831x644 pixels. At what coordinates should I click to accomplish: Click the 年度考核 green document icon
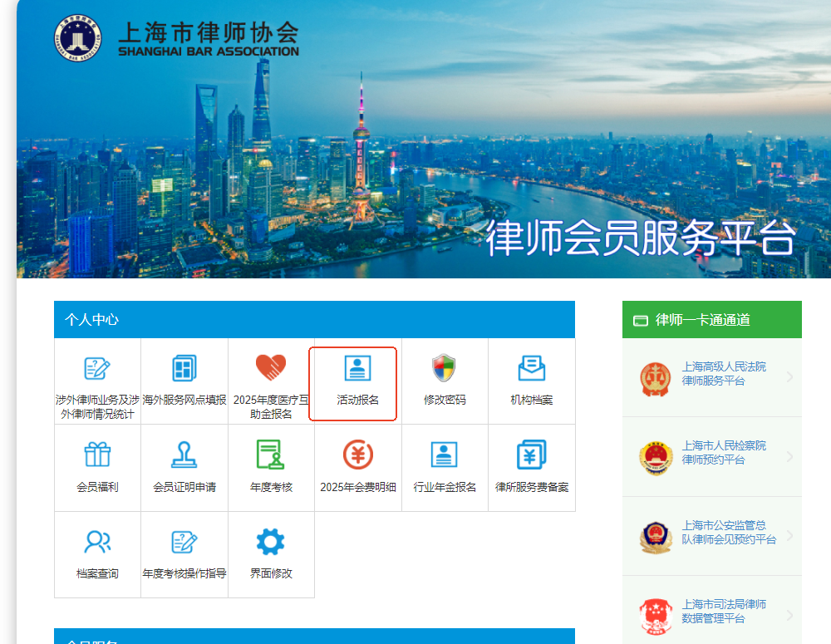click(x=271, y=455)
